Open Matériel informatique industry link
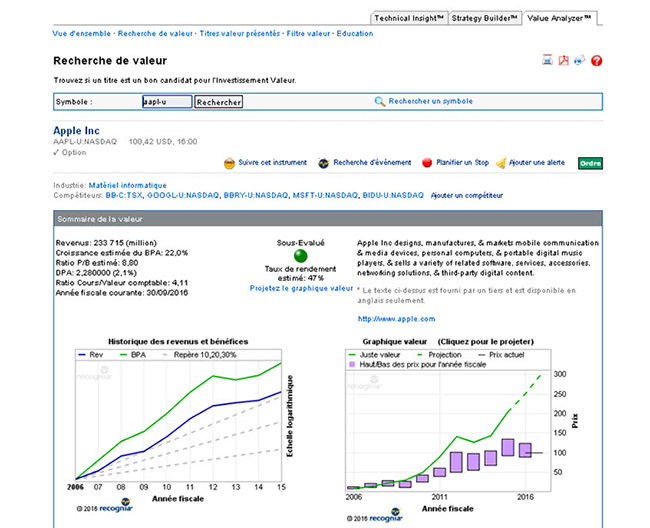Image resolution: width=650 pixels, height=528 pixels. point(128,185)
